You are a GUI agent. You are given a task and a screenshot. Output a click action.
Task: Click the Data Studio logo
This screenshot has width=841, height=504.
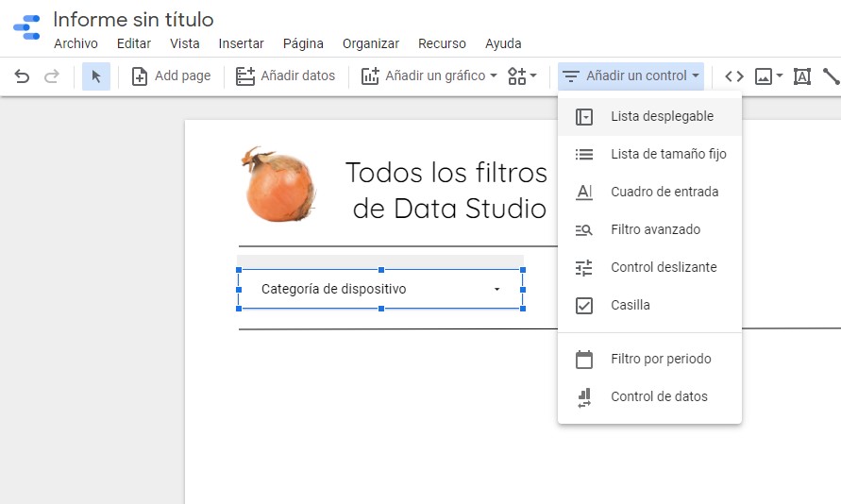(x=26, y=27)
